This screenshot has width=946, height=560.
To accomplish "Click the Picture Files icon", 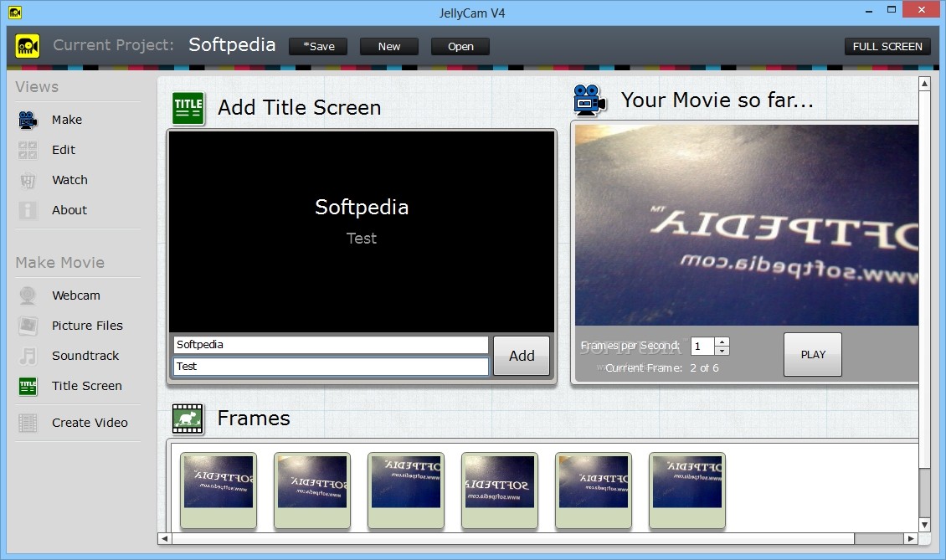I will point(27,326).
